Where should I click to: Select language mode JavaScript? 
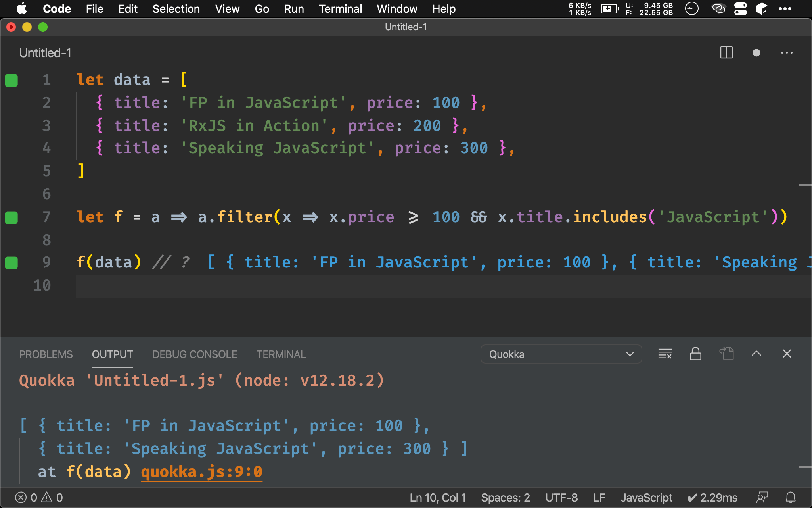point(646,498)
